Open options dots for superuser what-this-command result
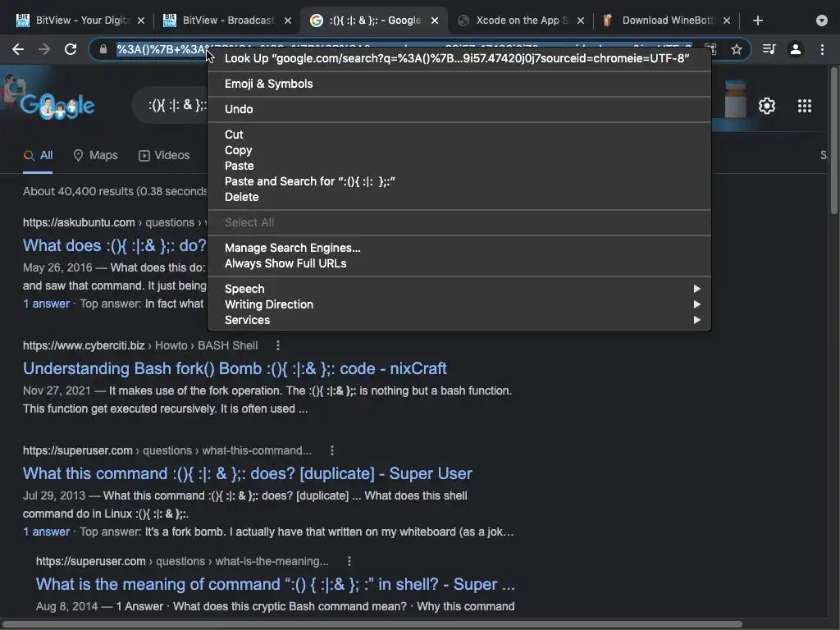The image size is (840, 630). 332,450
